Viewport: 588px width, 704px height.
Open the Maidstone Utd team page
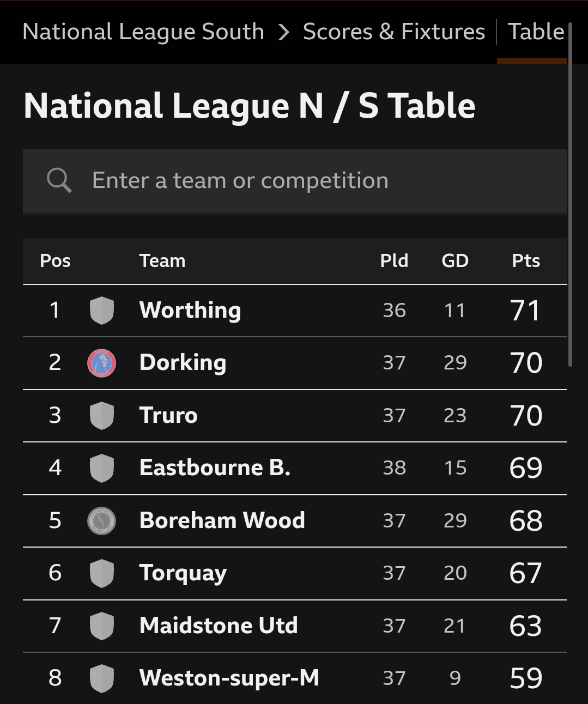coord(219,626)
